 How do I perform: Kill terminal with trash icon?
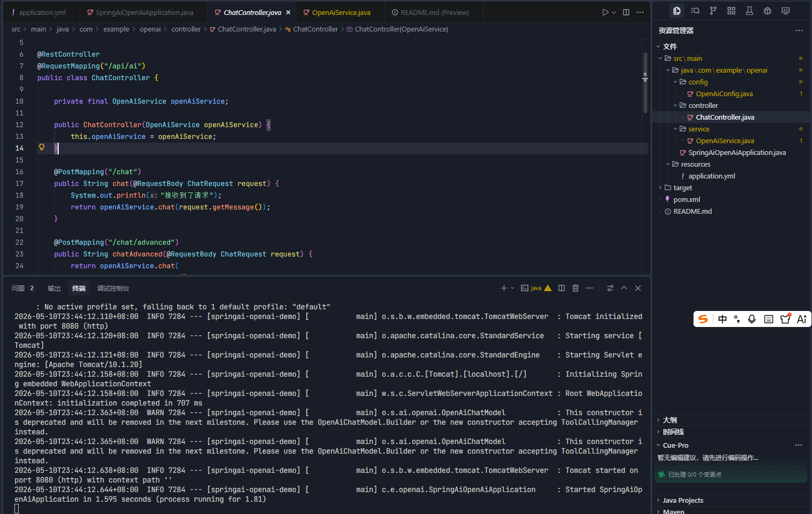pyautogui.click(x=576, y=288)
